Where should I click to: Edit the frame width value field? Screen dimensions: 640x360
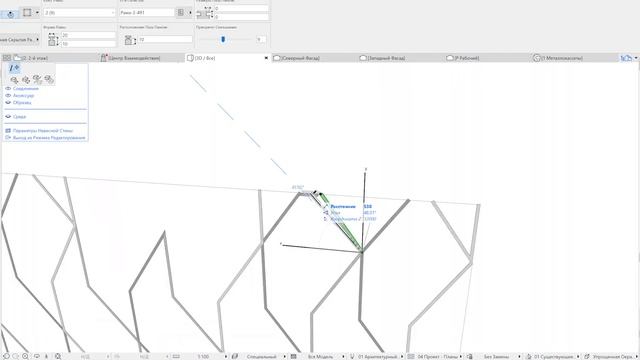(88, 36)
